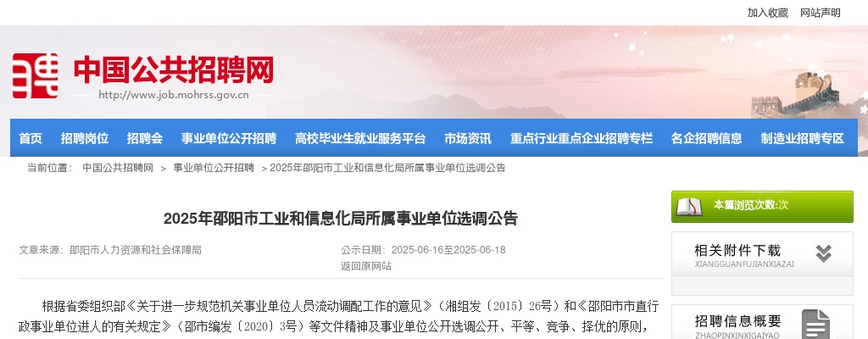Go to the 制造业招聘专区 tab

pyautogui.click(x=802, y=138)
